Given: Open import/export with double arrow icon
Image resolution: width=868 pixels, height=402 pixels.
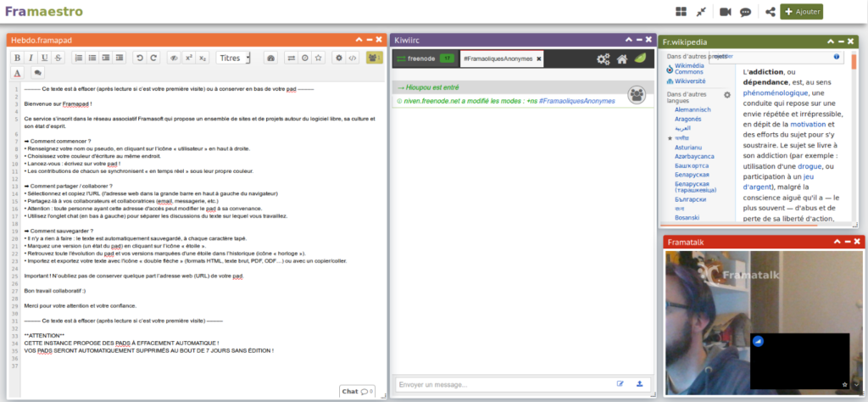Looking at the screenshot, I should [x=292, y=58].
